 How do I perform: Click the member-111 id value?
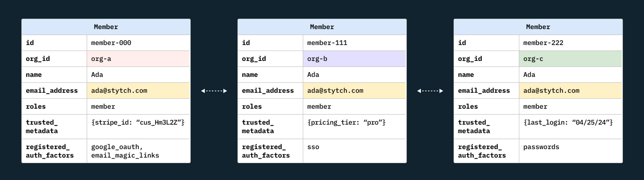tap(327, 43)
